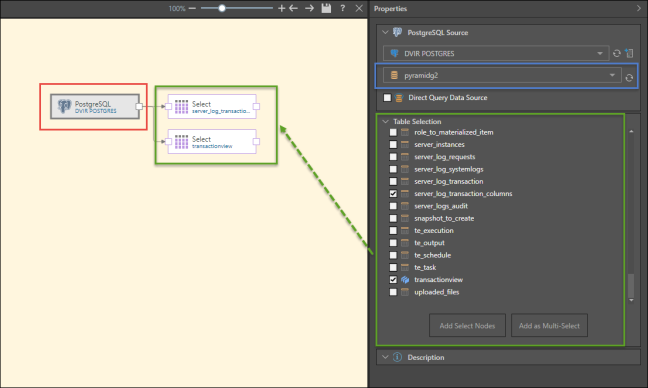Refresh the server list icon
The height and width of the screenshot is (388, 648).
617,53
